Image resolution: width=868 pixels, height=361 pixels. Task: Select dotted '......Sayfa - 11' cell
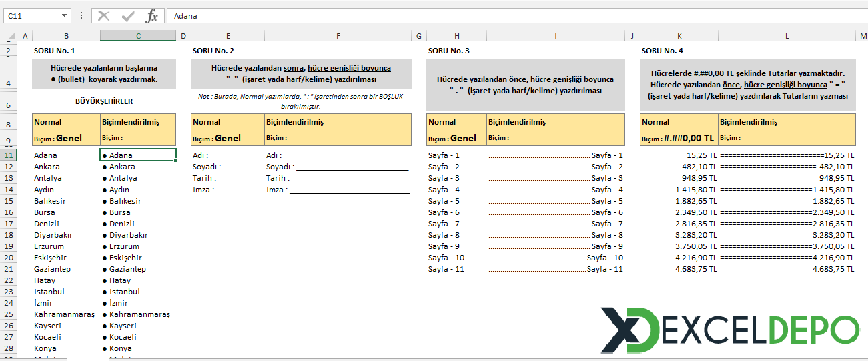tap(556, 269)
